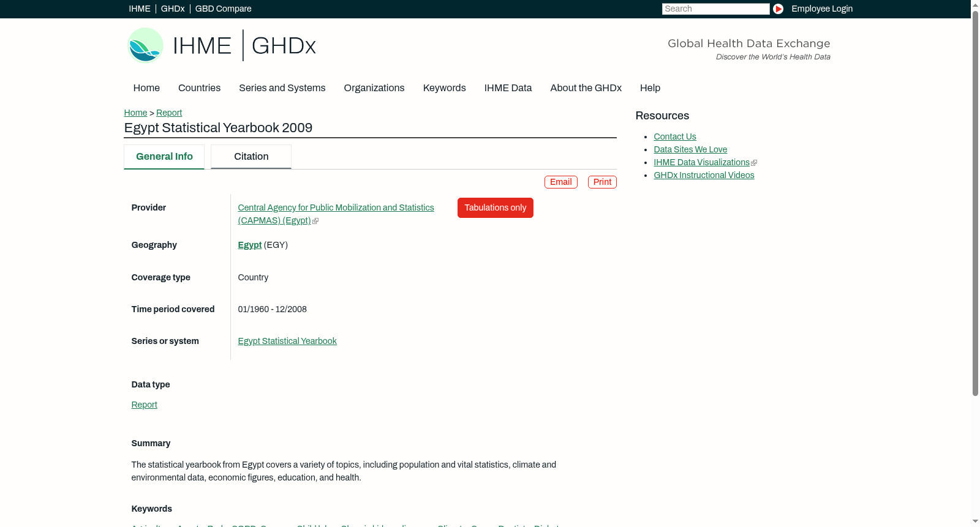Open Keywords menu item
980x527 pixels.
(x=445, y=88)
